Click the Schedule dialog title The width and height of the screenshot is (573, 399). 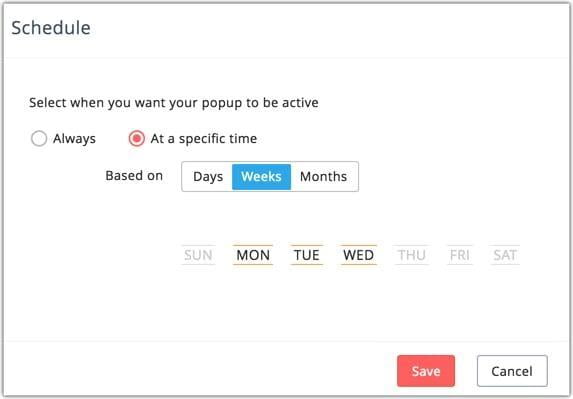[51, 28]
